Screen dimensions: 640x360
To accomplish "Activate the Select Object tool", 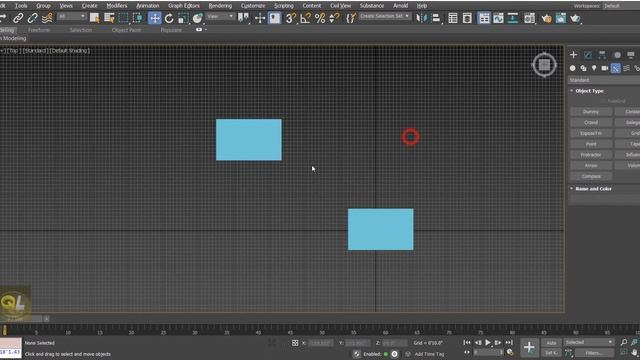I will pyautogui.click(x=95, y=18).
